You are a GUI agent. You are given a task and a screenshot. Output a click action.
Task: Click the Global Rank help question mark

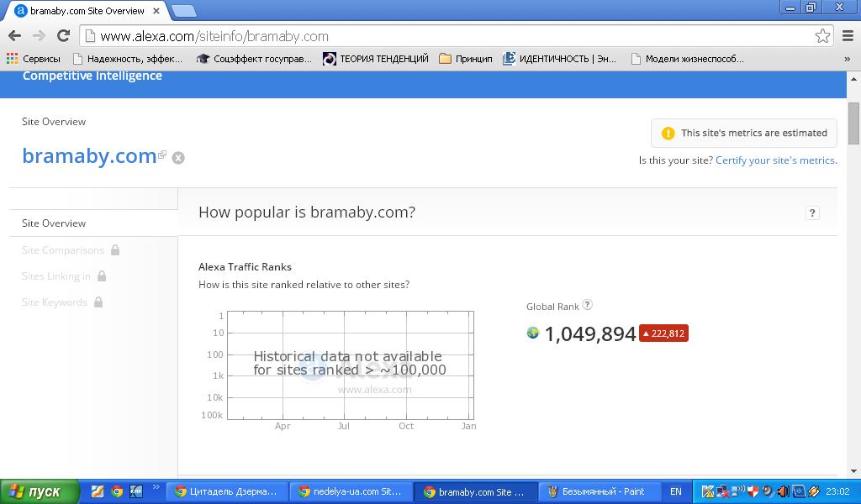click(x=587, y=305)
